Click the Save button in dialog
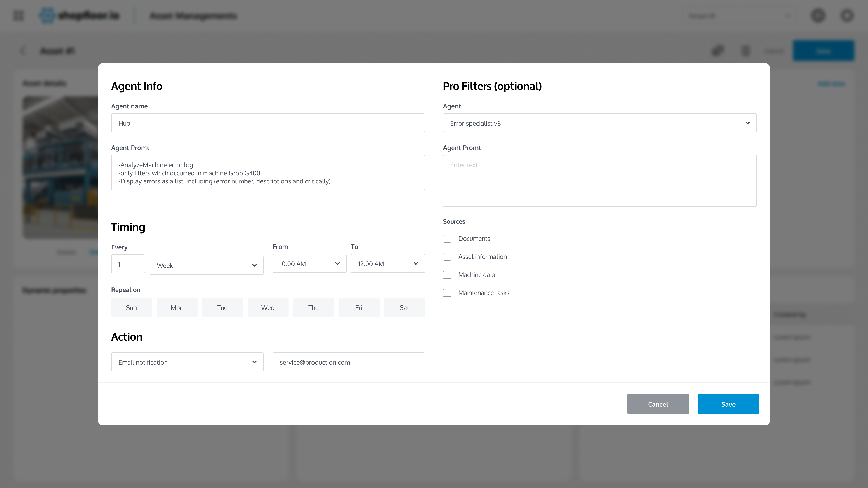 [x=728, y=404]
